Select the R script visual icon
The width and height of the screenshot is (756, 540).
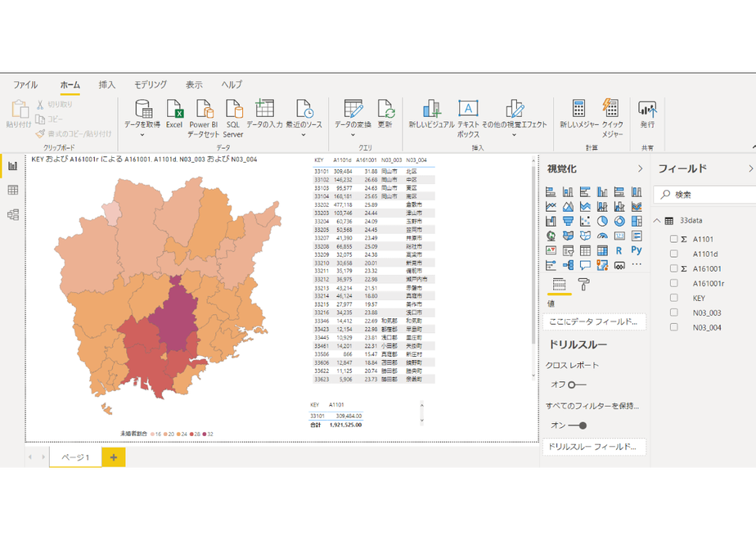tap(619, 250)
